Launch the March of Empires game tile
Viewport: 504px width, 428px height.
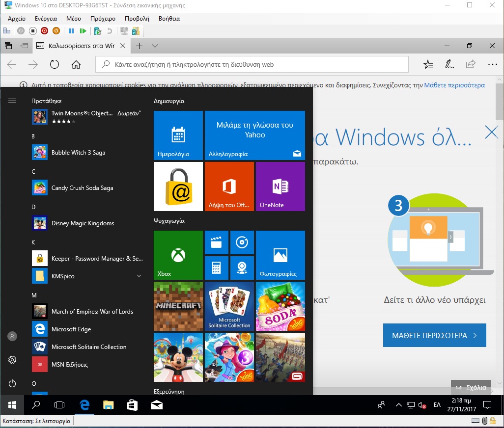[x=280, y=357]
